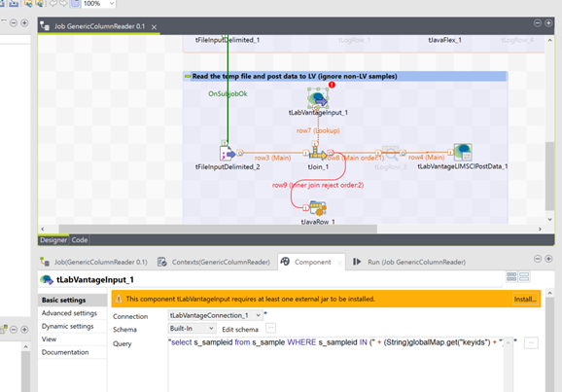This screenshot has height=392, width=562.
Task: Click the Query field scroll up arrow
Action: [509, 342]
